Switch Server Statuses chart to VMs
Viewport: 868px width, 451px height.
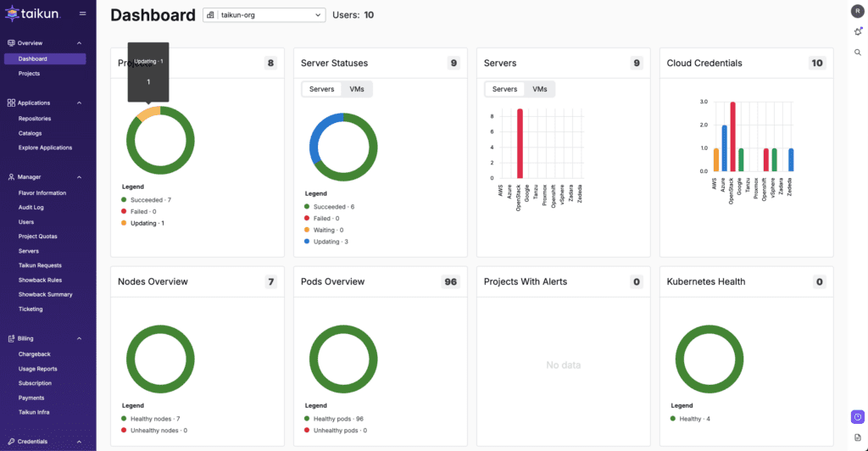coord(357,89)
